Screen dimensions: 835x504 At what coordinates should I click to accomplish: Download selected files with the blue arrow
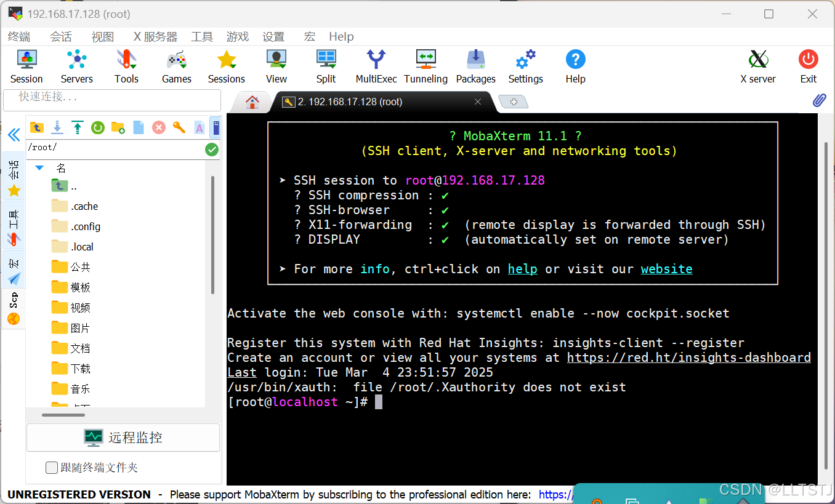pyautogui.click(x=57, y=127)
